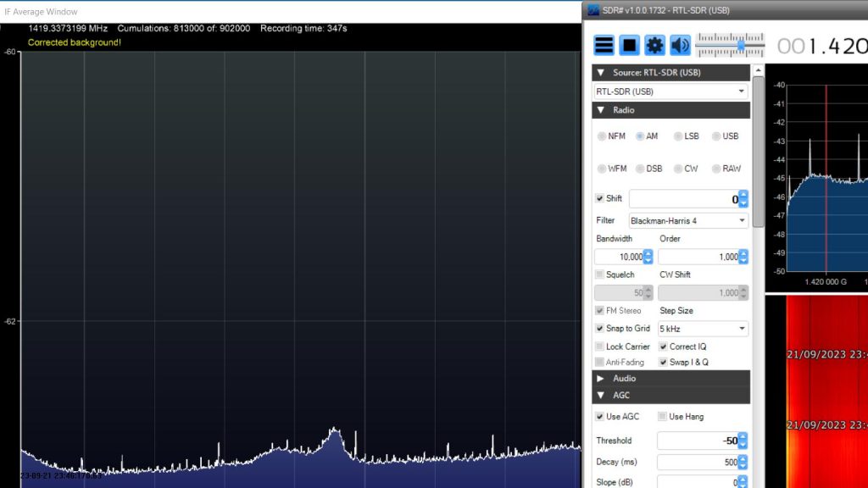
Task: Select WFM modulation mode
Action: point(612,169)
